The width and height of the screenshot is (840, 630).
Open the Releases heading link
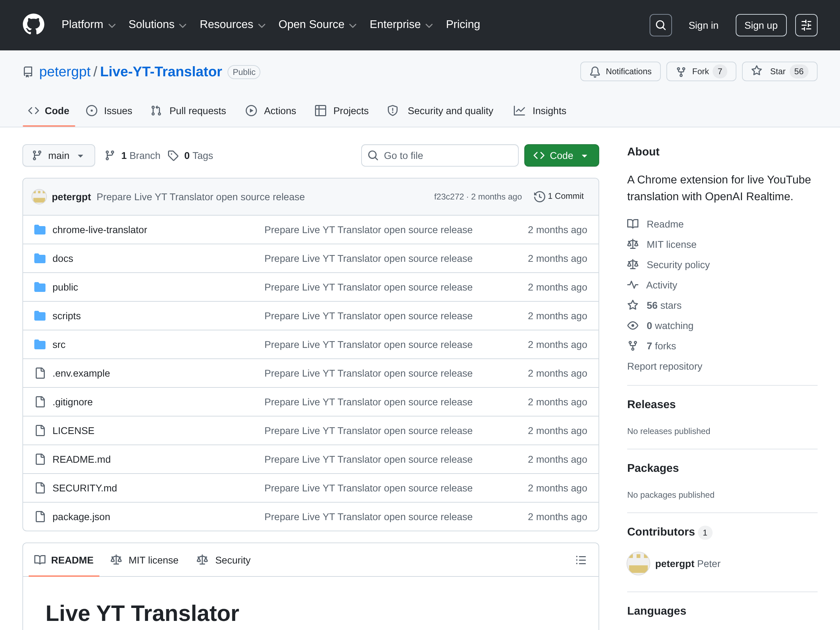(651, 404)
